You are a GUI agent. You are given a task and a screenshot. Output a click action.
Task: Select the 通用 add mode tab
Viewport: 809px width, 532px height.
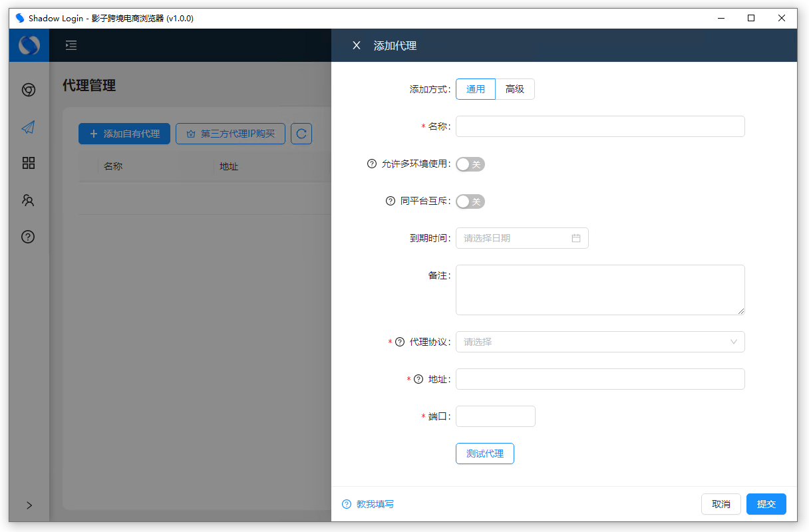click(475, 88)
